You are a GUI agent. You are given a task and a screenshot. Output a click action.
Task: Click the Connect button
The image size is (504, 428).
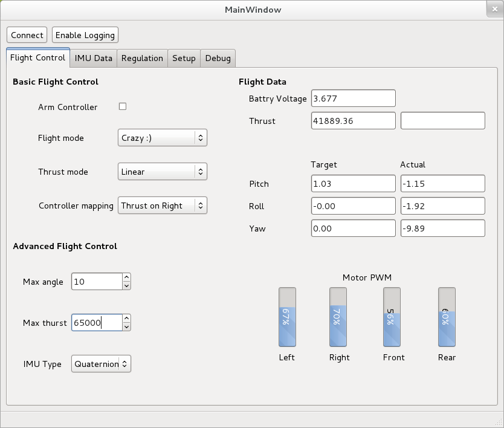(27, 35)
